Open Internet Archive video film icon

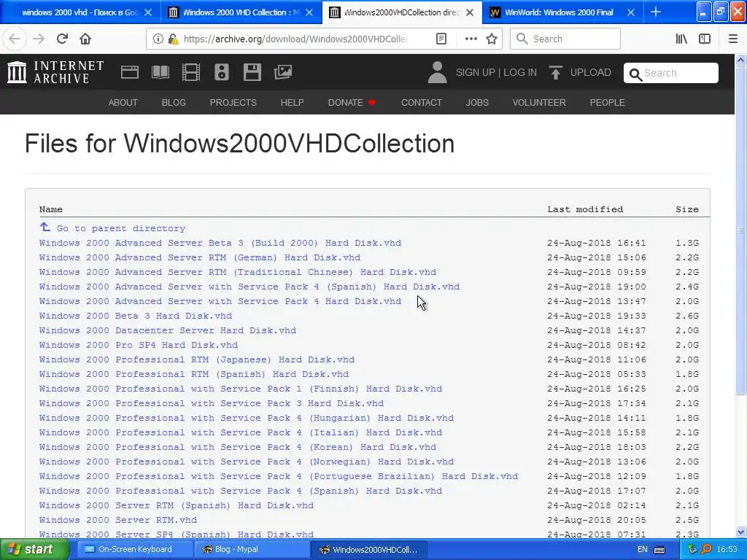point(191,72)
